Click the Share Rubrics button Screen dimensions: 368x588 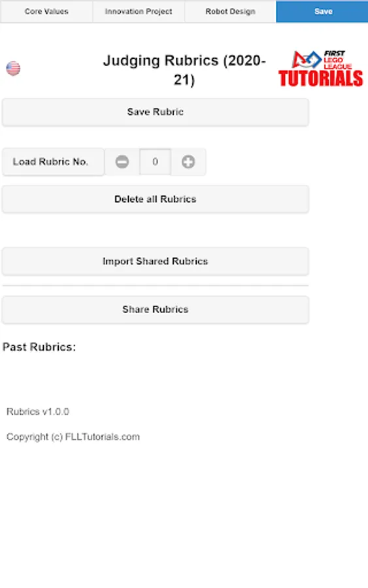click(156, 310)
